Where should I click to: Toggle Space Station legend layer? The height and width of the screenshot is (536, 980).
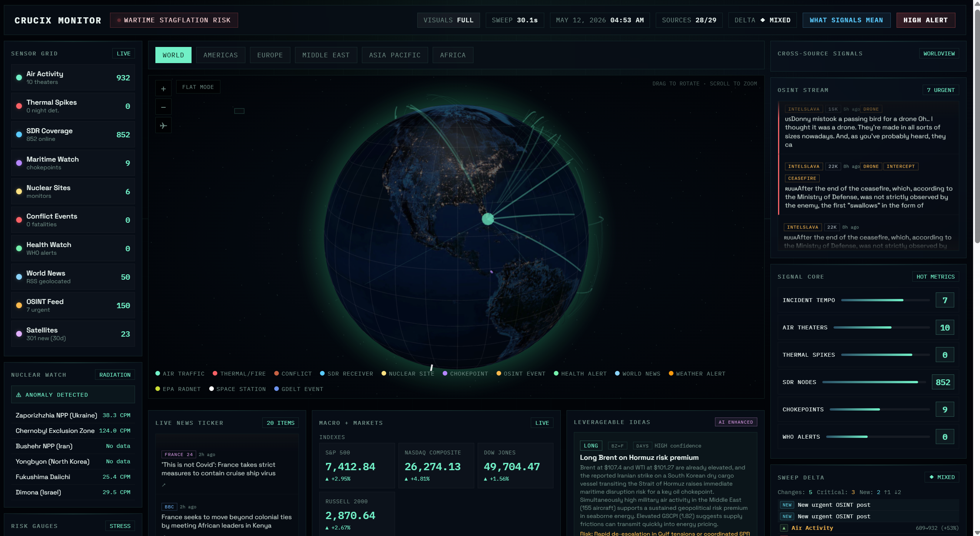237,389
